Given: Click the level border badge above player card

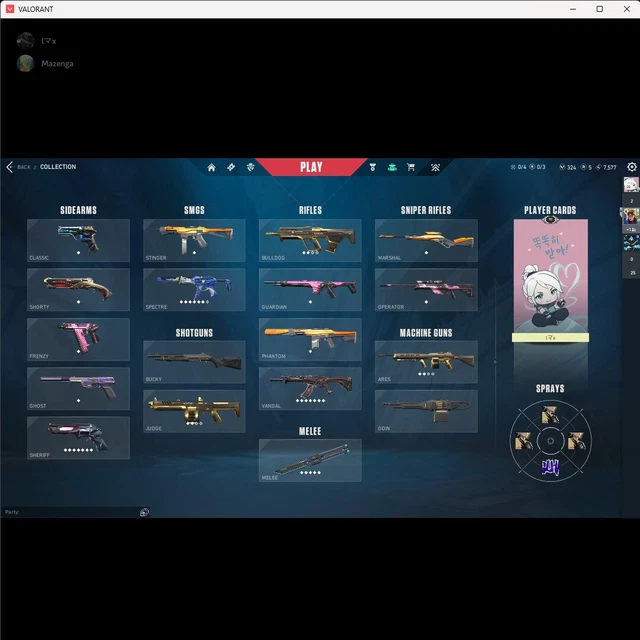Looking at the screenshot, I should pyautogui.click(x=550, y=220).
